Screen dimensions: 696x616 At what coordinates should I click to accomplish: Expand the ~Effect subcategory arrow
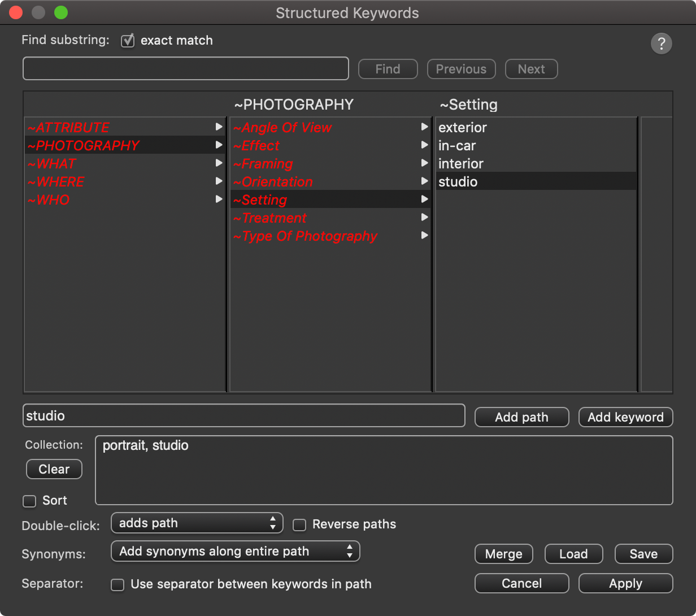point(425,145)
